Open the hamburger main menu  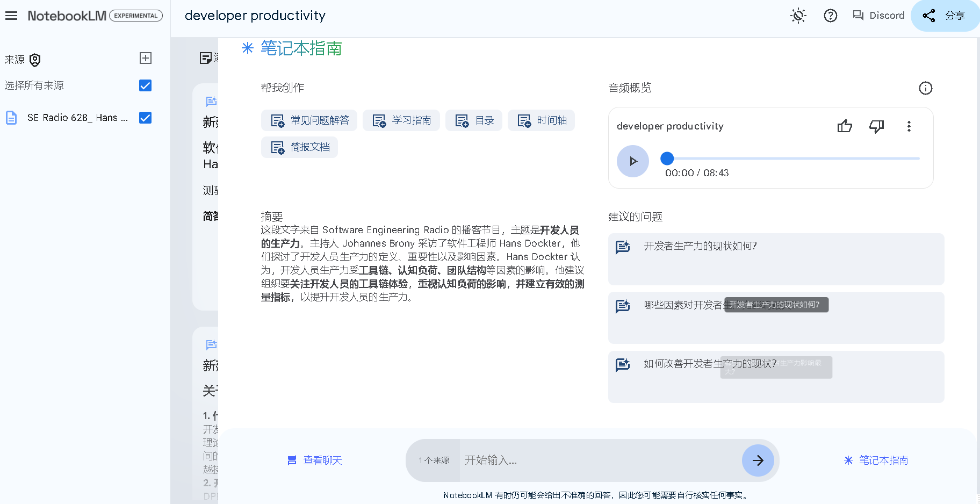(x=11, y=16)
